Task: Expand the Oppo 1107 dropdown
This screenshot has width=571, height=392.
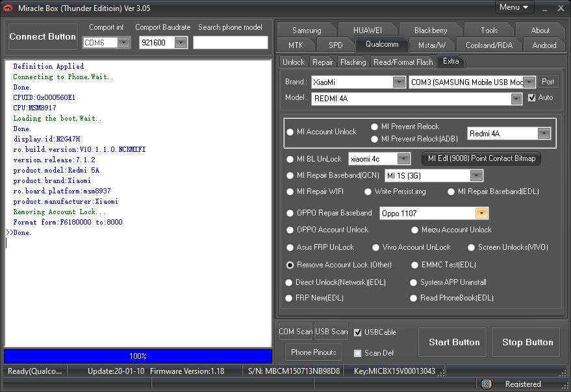Action: (x=481, y=214)
